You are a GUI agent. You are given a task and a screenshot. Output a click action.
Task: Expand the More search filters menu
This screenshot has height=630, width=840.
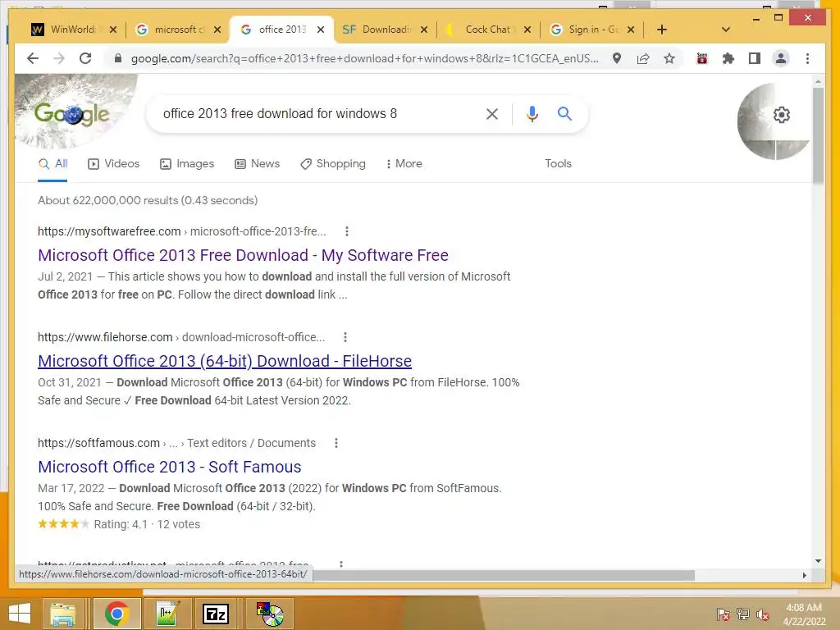tap(404, 163)
